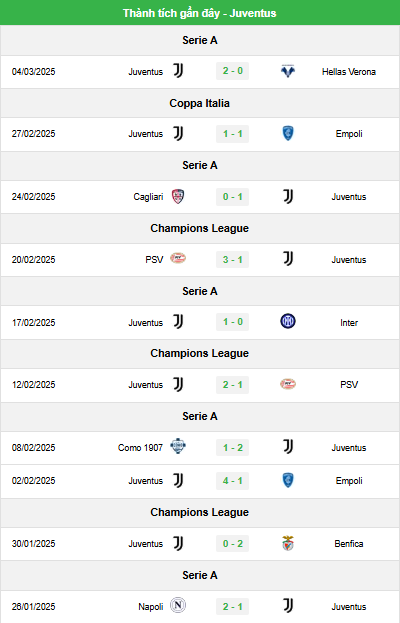Click Juventus logo in Hellas Verona match

(x=178, y=71)
